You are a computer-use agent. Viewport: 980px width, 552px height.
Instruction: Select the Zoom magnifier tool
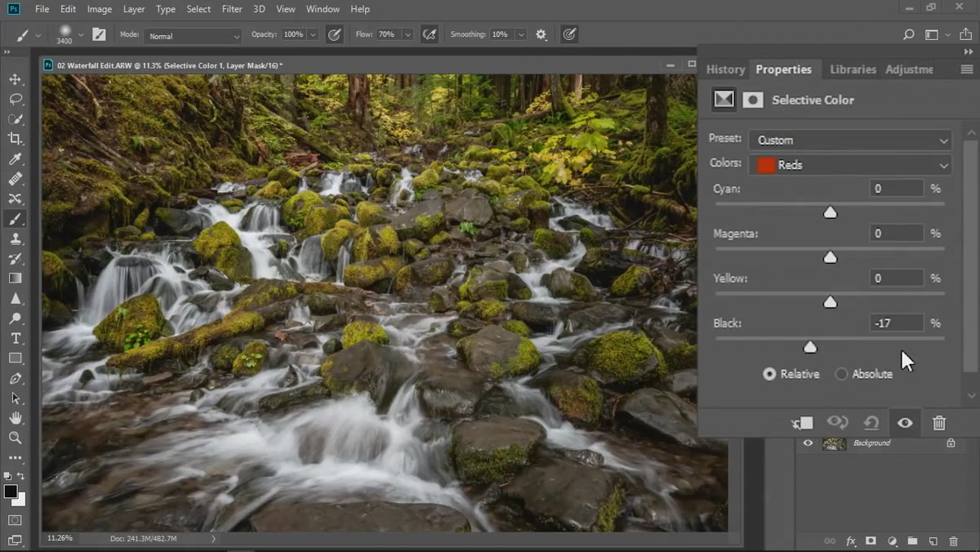[15, 438]
